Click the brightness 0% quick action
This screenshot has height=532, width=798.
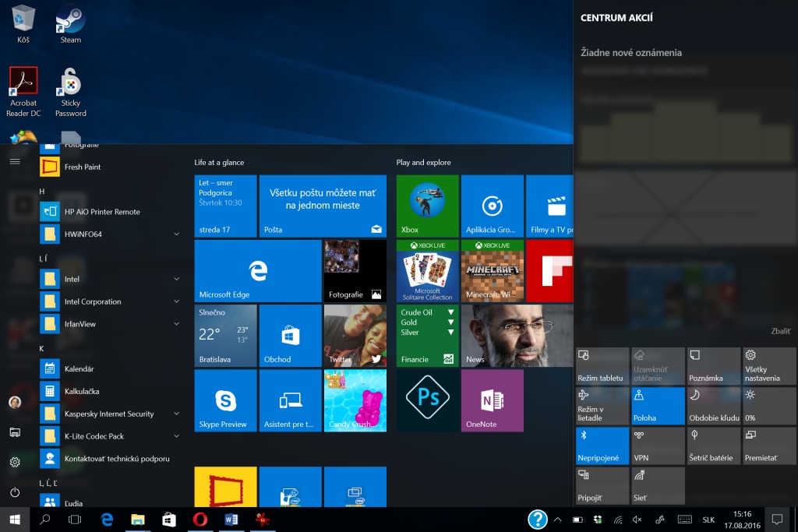pyautogui.click(x=769, y=406)
